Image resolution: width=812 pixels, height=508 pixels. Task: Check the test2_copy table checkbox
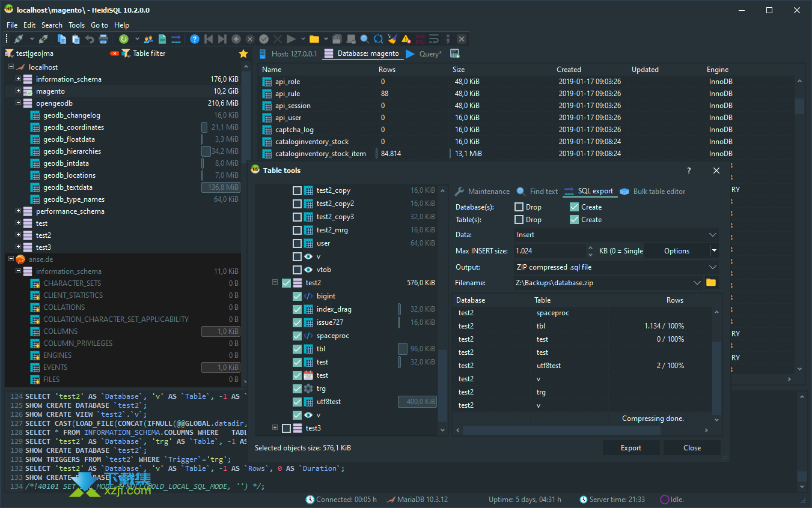pos(297,190)
